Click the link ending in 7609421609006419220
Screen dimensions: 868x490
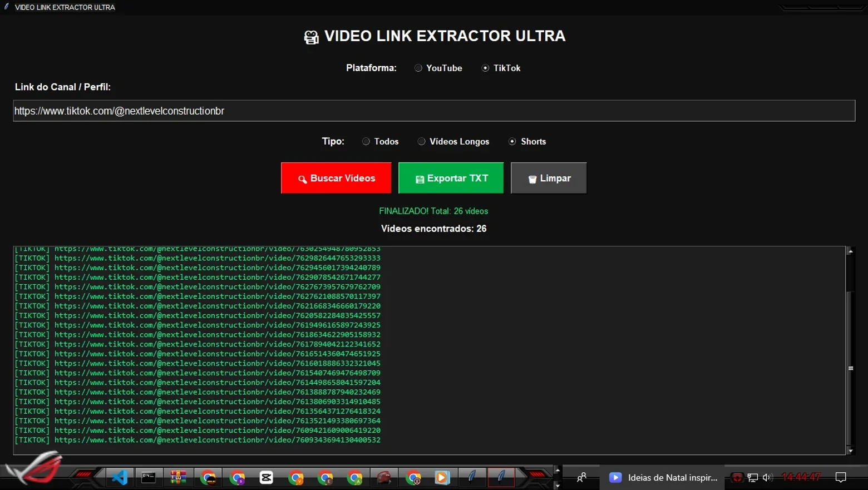[218, 430]
